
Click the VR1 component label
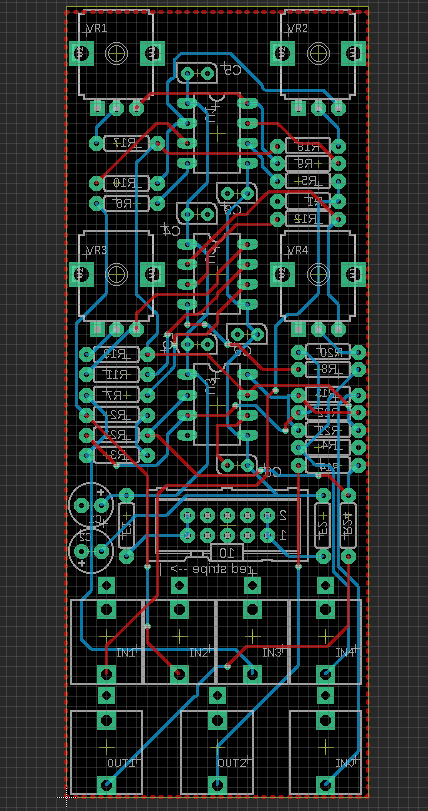[97, 28]
